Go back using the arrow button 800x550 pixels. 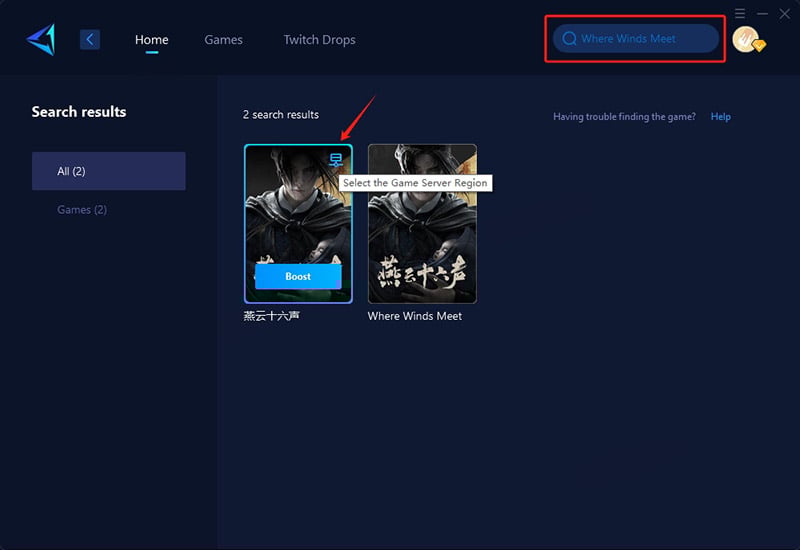[x=90, y=39]
